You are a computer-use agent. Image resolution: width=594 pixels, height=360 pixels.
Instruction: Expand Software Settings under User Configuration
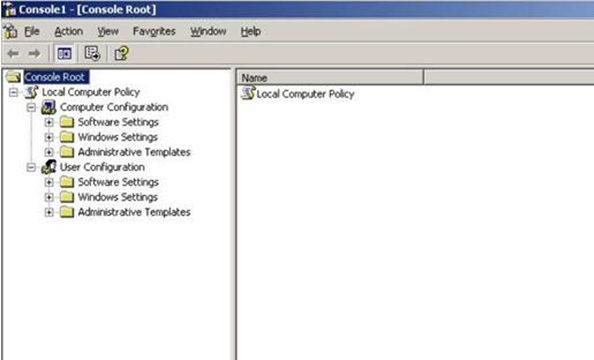tap(49, 182)
